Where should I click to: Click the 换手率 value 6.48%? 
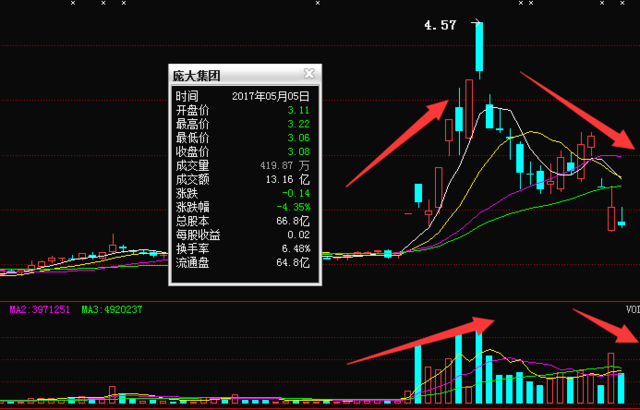(x=296, y=249)
